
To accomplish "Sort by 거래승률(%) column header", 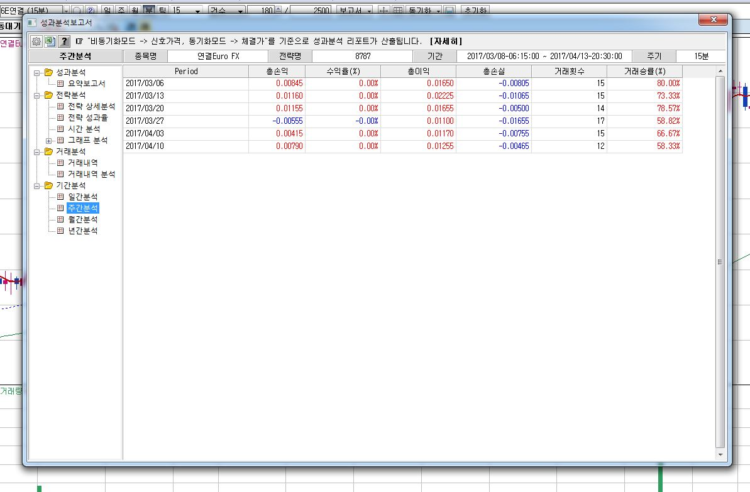I will [x=644, y=72].
